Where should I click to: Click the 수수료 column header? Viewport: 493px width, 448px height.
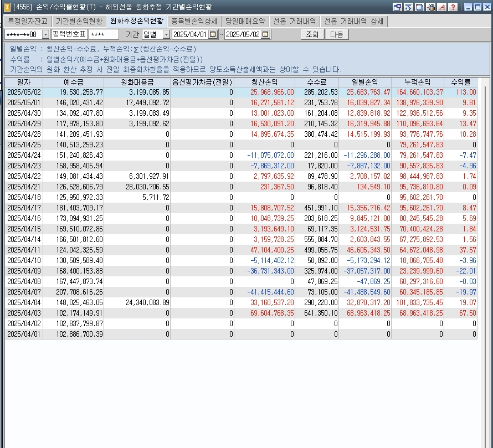tap(317, 83)
